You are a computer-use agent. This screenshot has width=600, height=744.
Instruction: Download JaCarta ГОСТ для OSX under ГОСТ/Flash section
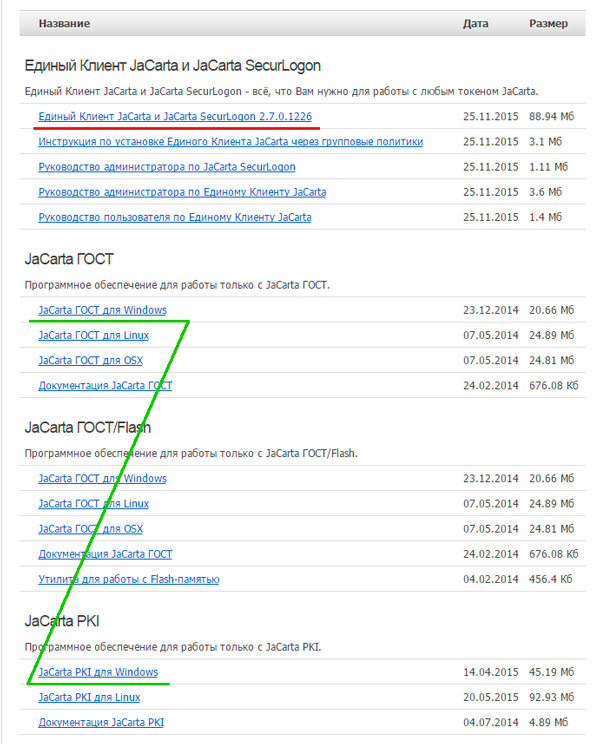pos(91,529)
